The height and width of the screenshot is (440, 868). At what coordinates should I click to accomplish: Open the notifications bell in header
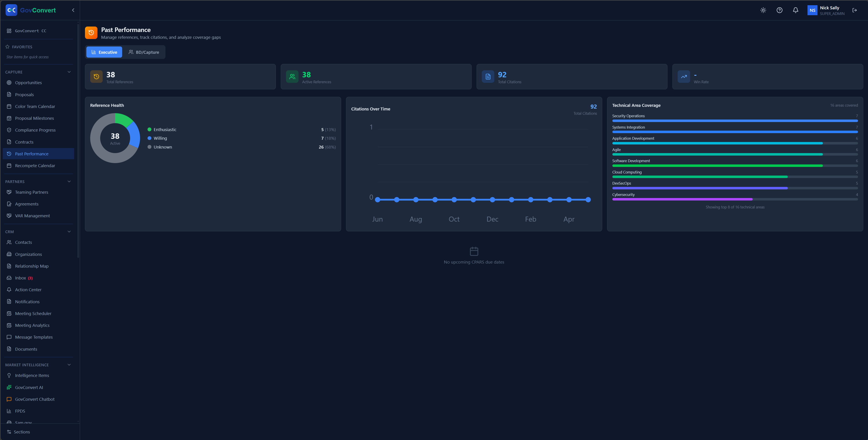tap(795, 10)
